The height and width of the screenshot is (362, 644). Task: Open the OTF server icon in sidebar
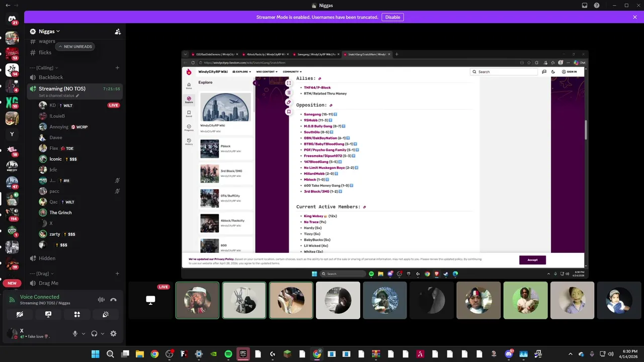[12, 231]
